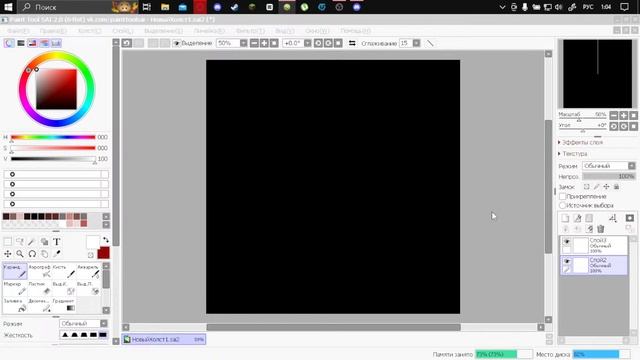Open the Слой menu
The width and height of the screenshot is (640, 360).
[x=123, y=31]
